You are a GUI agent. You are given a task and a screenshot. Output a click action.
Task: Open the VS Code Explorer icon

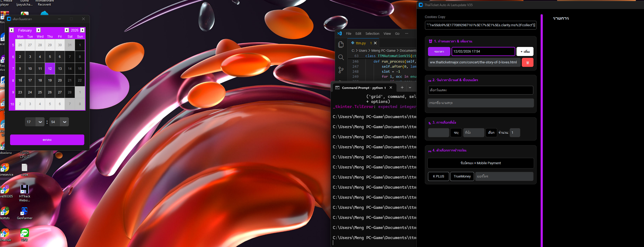point(341,45)
